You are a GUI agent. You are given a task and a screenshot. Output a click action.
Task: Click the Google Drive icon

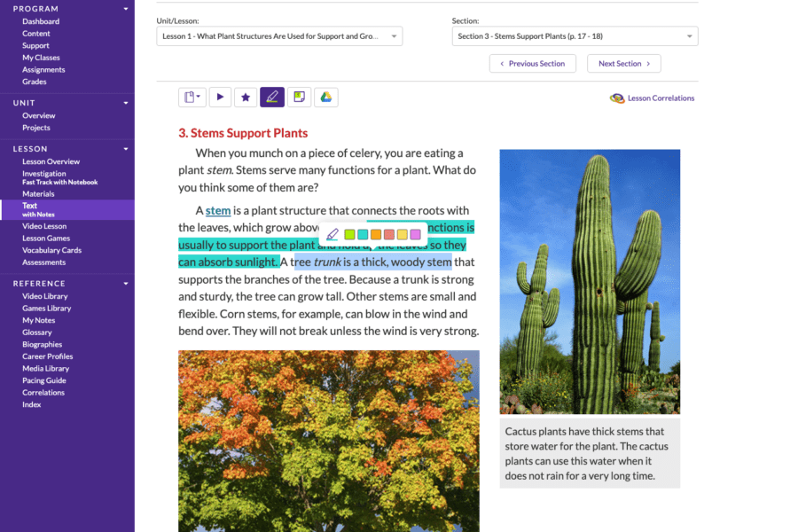coord(326,98)
